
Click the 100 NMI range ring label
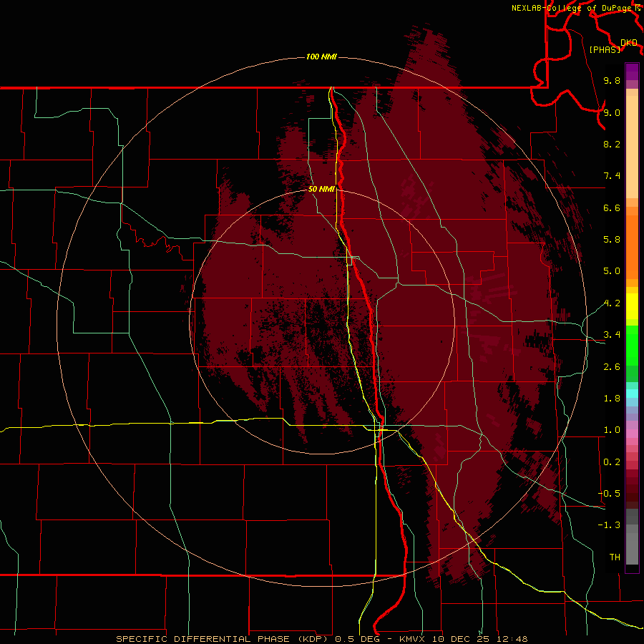(321, 57)
